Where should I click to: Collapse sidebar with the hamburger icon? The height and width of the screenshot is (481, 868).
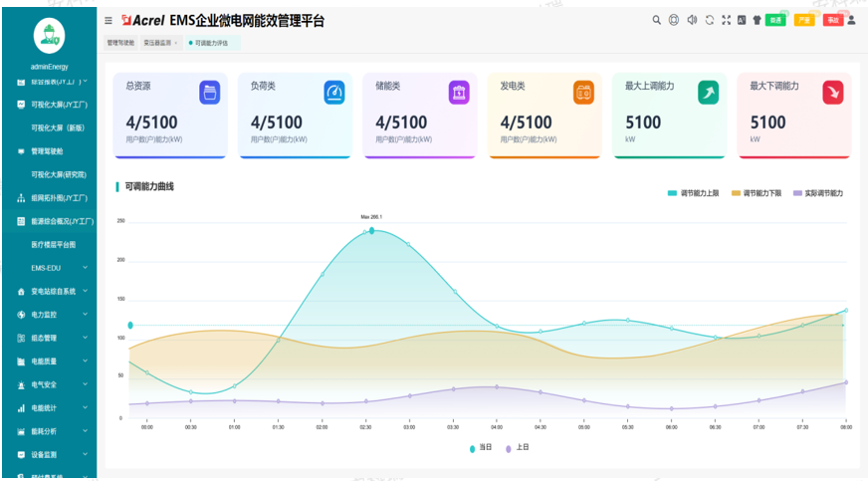pos(108,21)
